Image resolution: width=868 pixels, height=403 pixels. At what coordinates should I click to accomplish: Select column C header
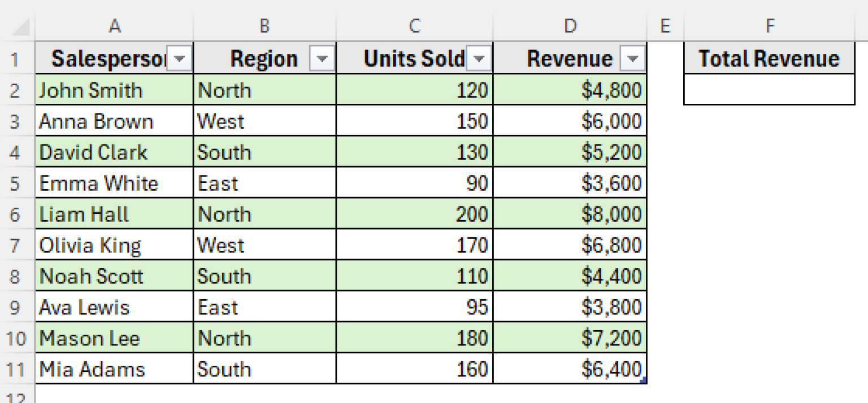[415, 27]
